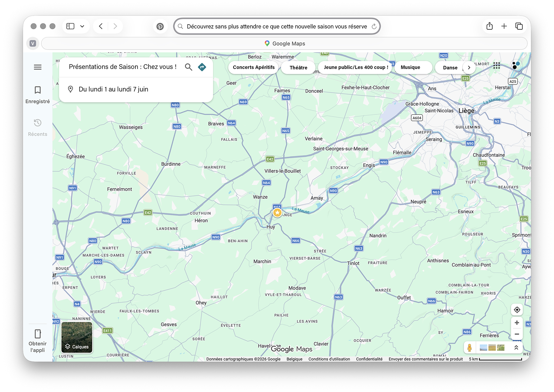
Task: Click the starred marker near Huy
Action: click(x=277, y=212)
